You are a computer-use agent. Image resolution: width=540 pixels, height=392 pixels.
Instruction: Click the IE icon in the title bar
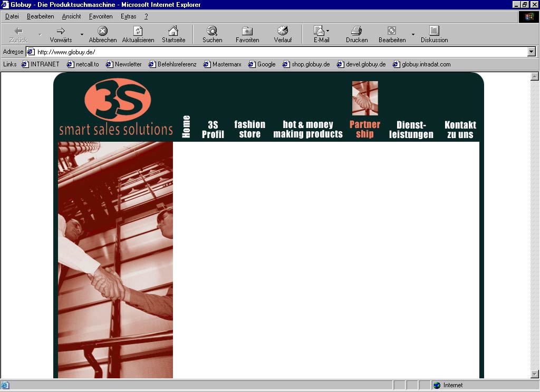[5, 4]
